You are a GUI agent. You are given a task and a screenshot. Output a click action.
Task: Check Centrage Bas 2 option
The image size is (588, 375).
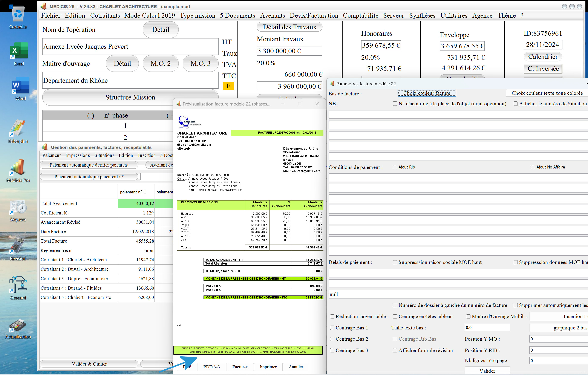(332, 339)
